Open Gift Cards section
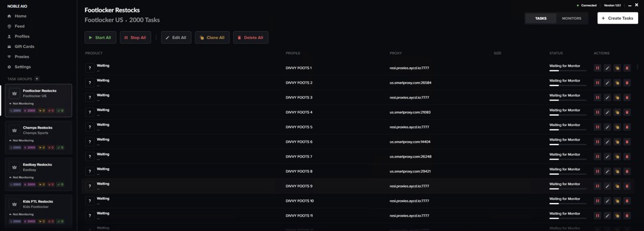Screen dimensions: 644x231 pos(21,46)
